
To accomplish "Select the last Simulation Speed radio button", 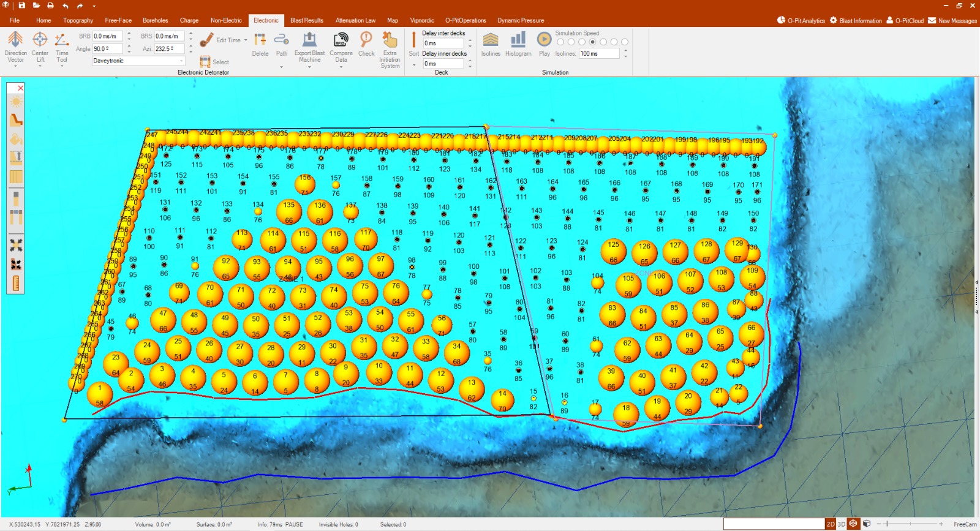I will click(x=625, y=42).
